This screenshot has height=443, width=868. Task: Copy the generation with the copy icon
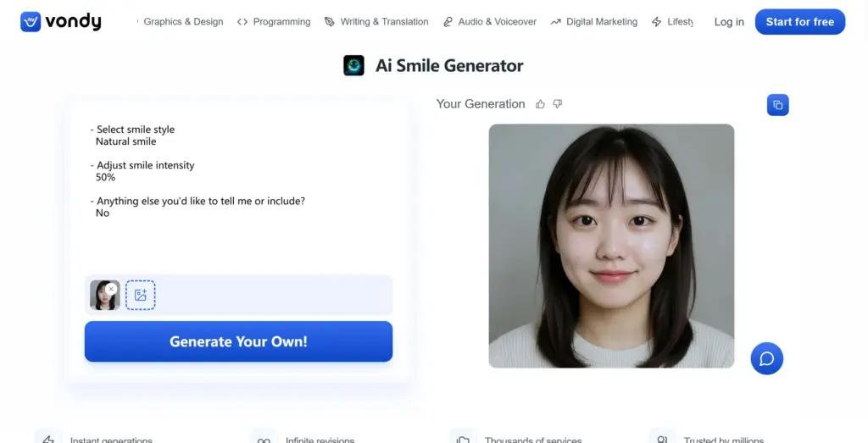778,105
